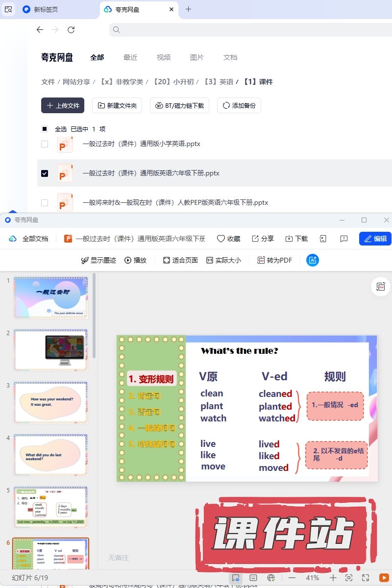The height and width of the screenshot is (588, 392).
Task: Check the 一般过去时 通用版小学英语.pptx checkbox
Action: [45, 144]
